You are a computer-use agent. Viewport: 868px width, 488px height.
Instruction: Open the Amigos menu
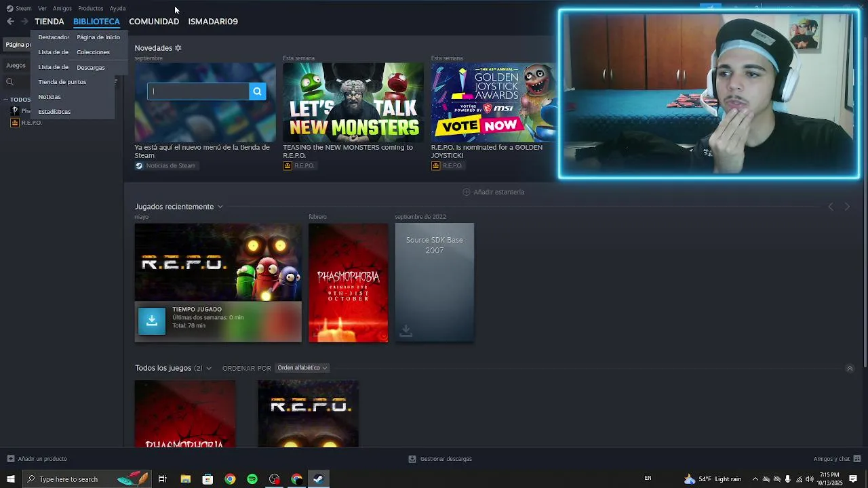[62, 8]
